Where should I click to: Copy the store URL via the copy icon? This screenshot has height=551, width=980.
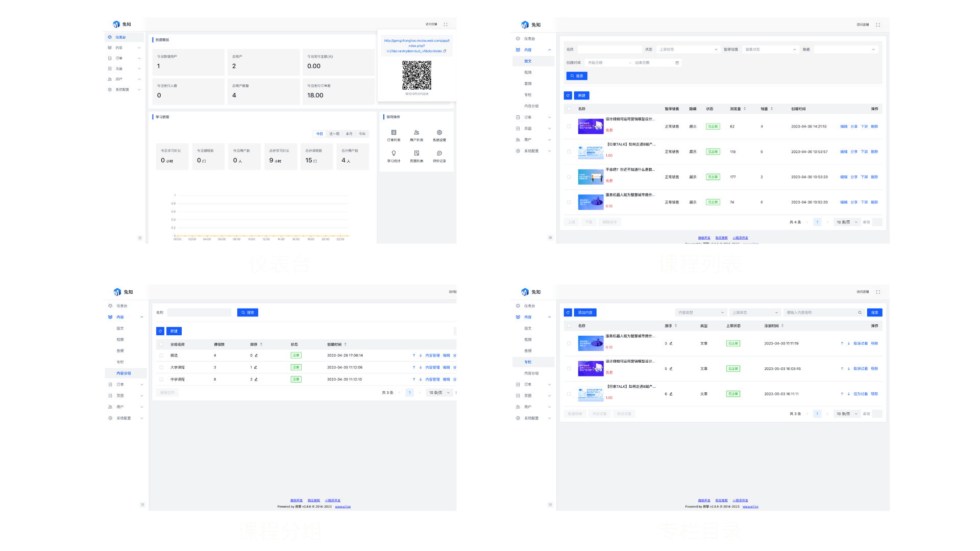pos(445,51)
